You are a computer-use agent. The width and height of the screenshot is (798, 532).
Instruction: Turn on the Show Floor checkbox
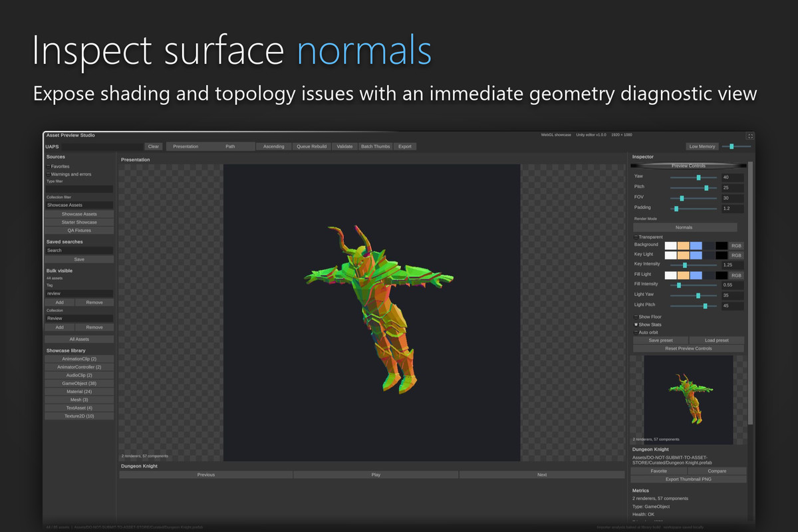[x=636, y=317]
